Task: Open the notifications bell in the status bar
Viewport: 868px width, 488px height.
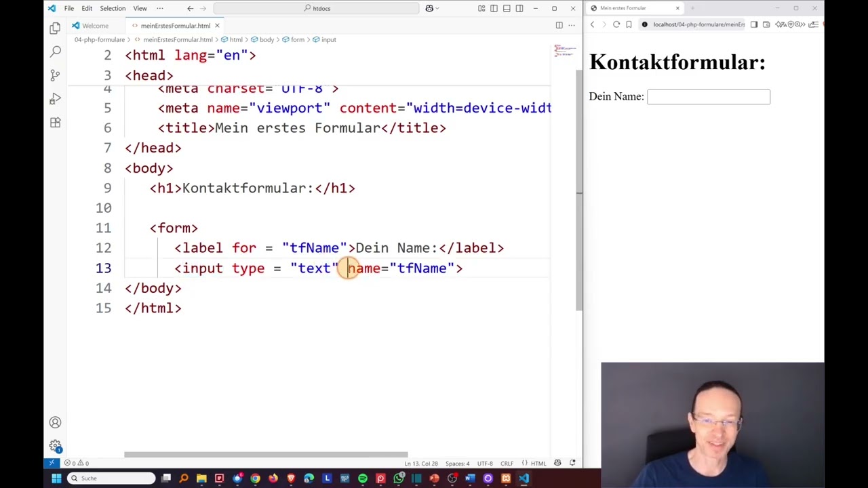Action: click(x=572, y=463)
